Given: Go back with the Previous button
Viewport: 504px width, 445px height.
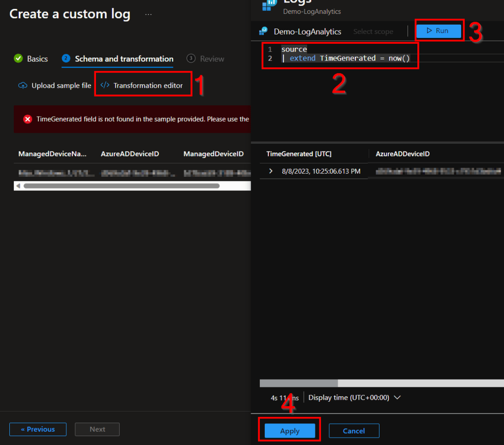Looking at the screenshot, I should point(37,429).
